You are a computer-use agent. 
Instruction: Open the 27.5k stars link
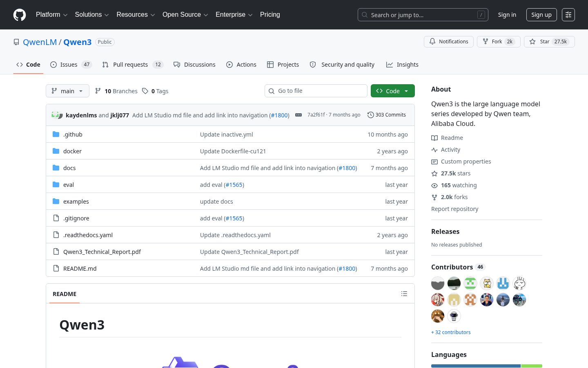point(451,173)
